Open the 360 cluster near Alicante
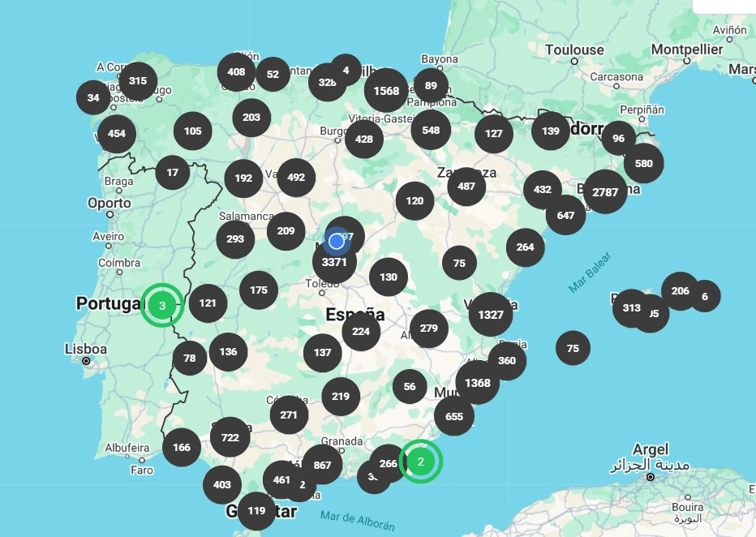Image resolution: width=756 pixels, height=537 pixels. pyautogui.click(x=507, y=361)
